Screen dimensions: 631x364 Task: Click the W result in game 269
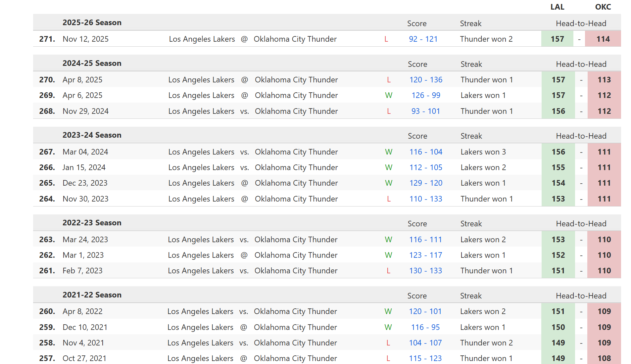[x=389, y=95]
